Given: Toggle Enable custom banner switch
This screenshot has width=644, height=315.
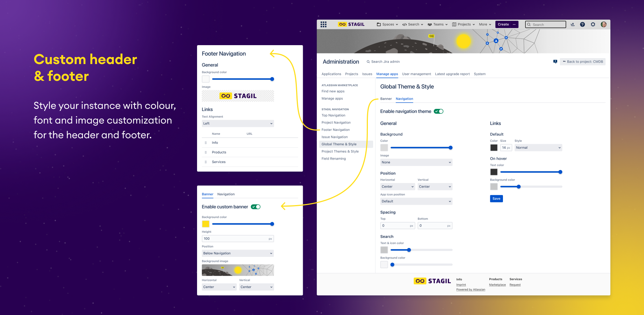Looking at the screenshot, I should 256,207.
